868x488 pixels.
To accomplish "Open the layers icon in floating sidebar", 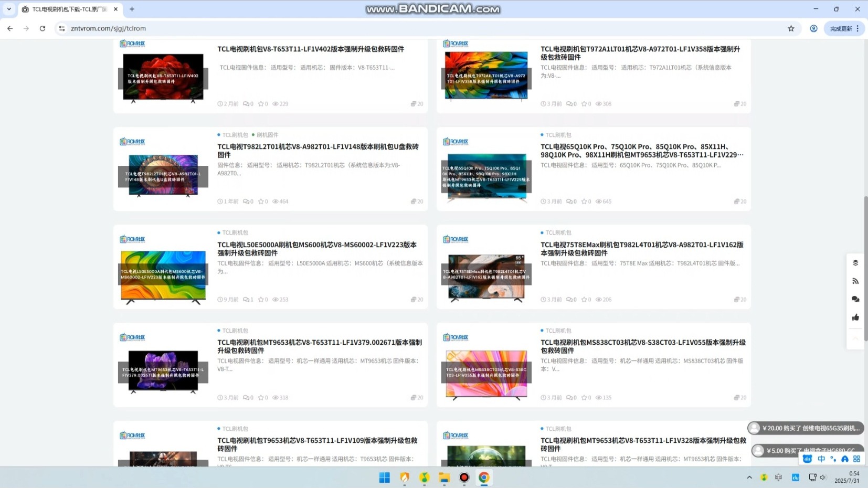I will [855, 263].
